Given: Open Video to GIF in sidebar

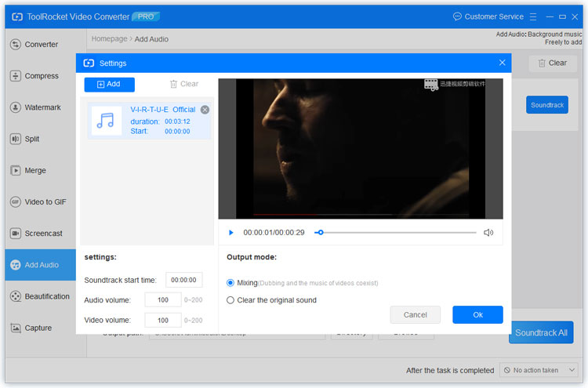Looking at the screenshot, I should coord(40,201).
